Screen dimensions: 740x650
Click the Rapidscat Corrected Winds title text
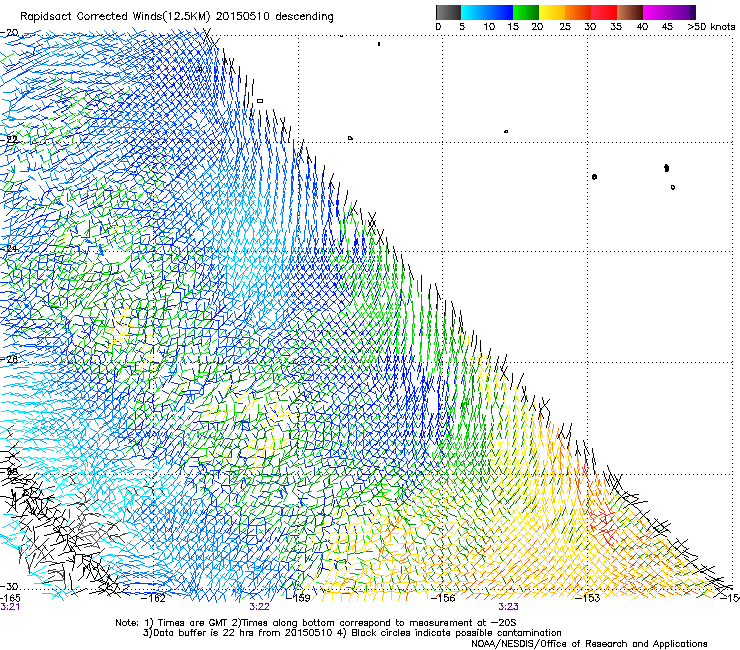(x=177, y=17)
